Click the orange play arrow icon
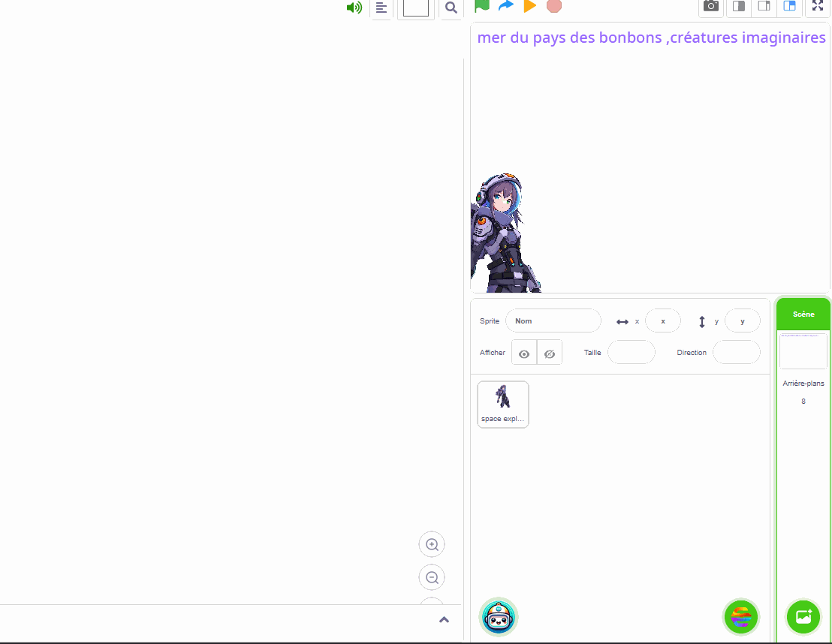 (x=529, y=6)
